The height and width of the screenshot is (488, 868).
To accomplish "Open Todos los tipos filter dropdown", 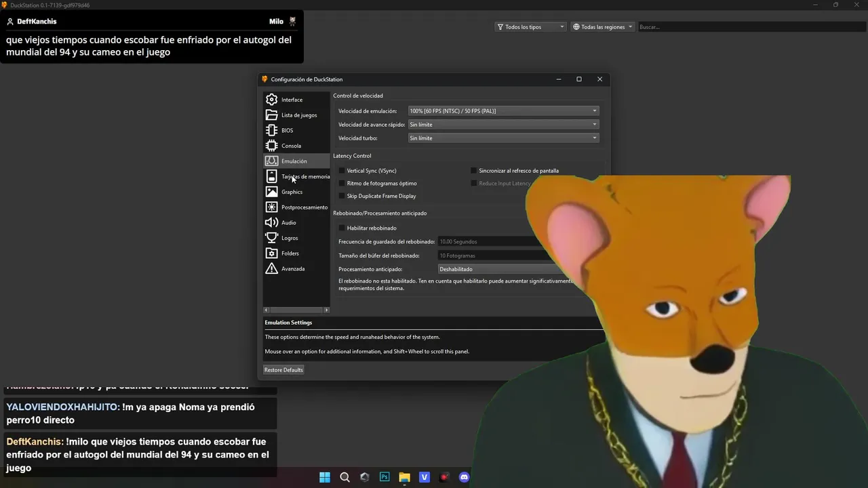I will pos(530,27).
